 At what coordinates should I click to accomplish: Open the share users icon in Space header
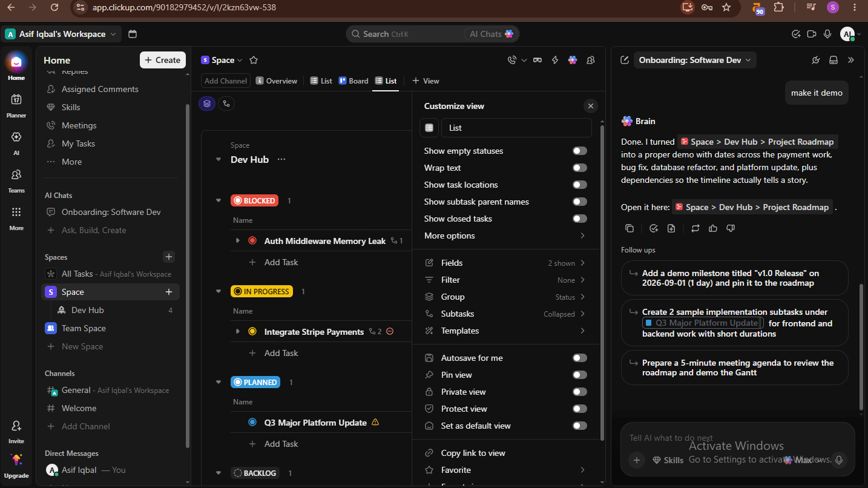pyautogui.click(x=590, y=60)
